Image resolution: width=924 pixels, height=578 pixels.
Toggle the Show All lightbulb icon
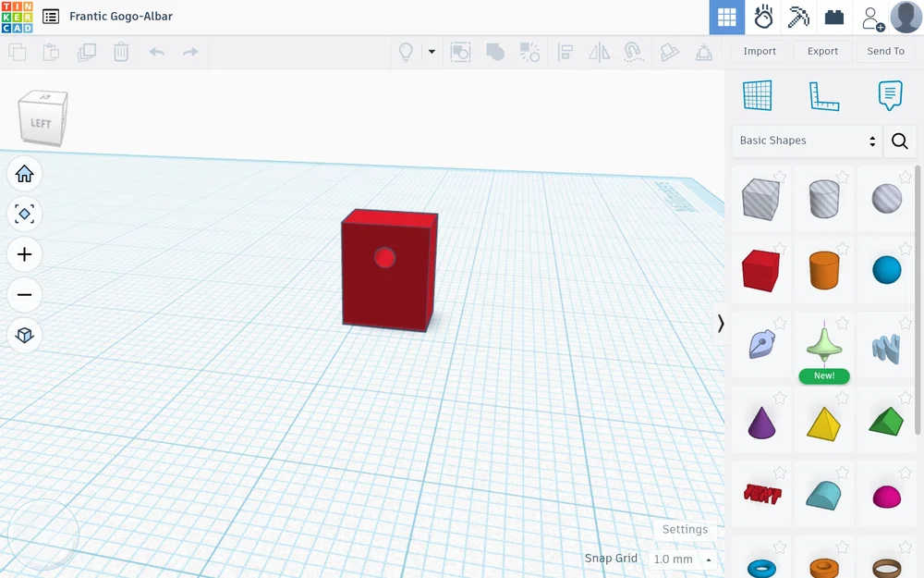click(x=406, y=52)
